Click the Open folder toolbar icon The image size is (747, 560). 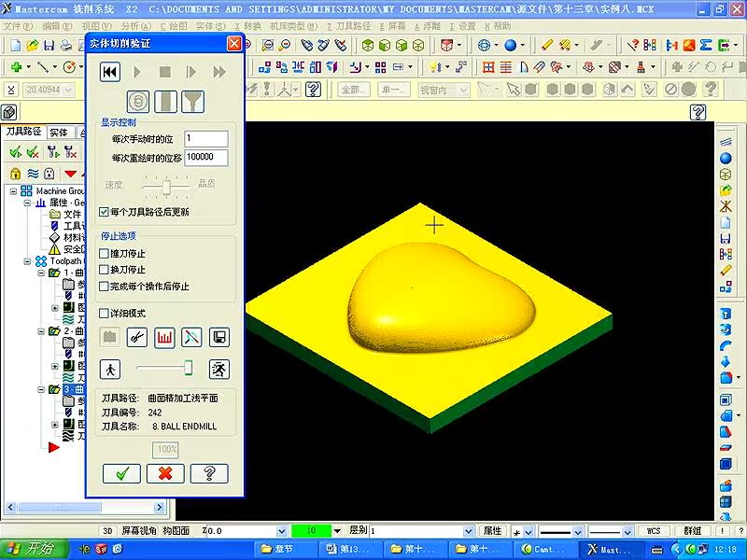(33, 45)
